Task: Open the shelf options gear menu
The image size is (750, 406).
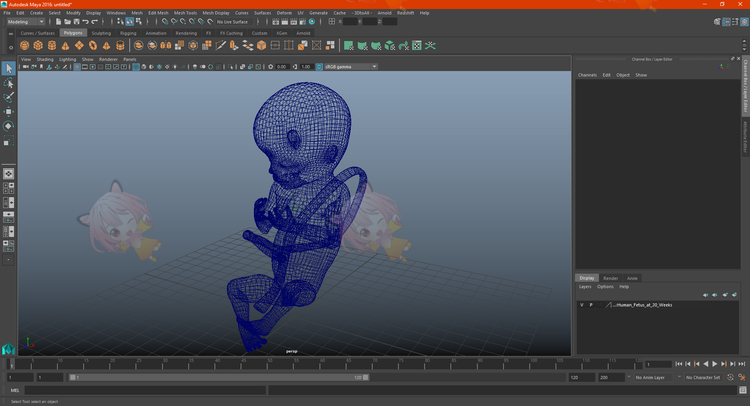Action: click(x=11, y=47)
